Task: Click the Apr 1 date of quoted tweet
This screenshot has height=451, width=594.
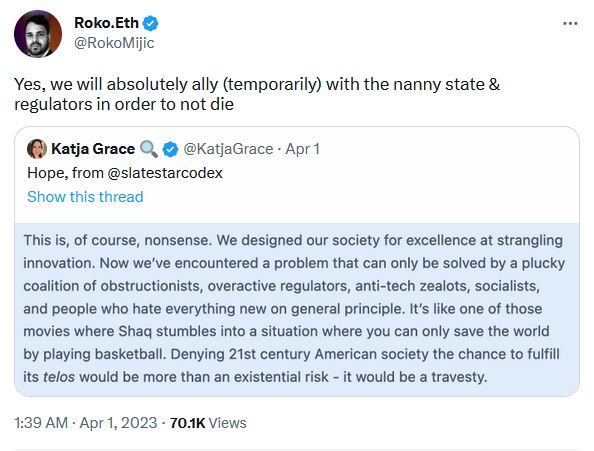Action: click(x=302, y=149)
